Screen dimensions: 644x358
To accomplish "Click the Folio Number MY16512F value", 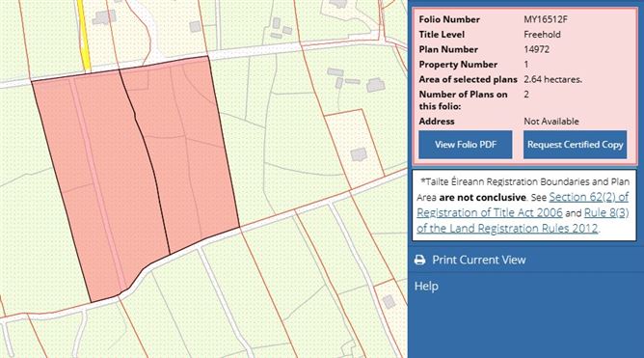I will click(x=546, y=19).
